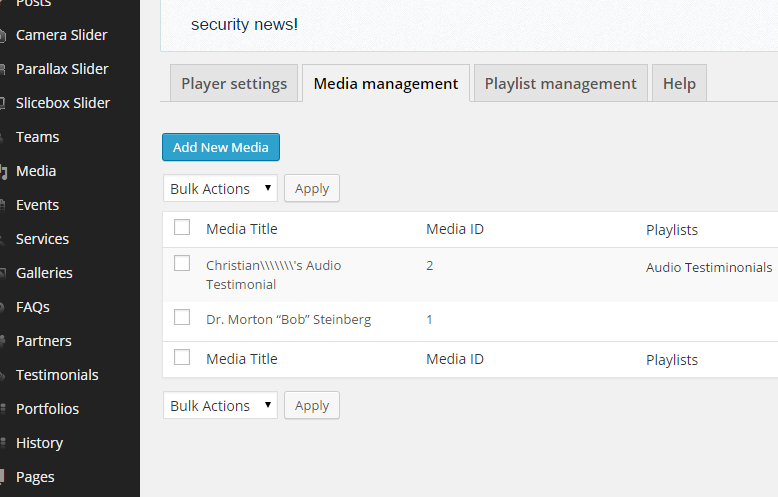The width and height of the screenshot is (778, 497).
Task: Open Galleries admin section
Action: [44, 273]
